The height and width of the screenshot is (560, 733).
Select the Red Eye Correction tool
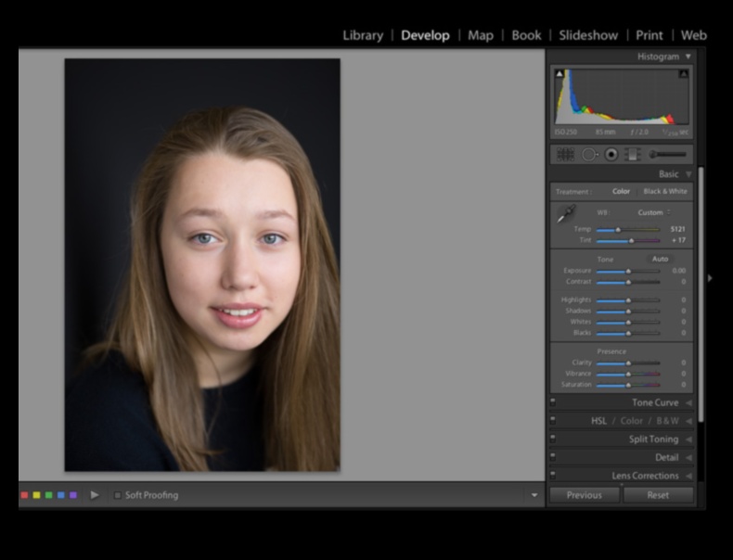click(611, 154)
